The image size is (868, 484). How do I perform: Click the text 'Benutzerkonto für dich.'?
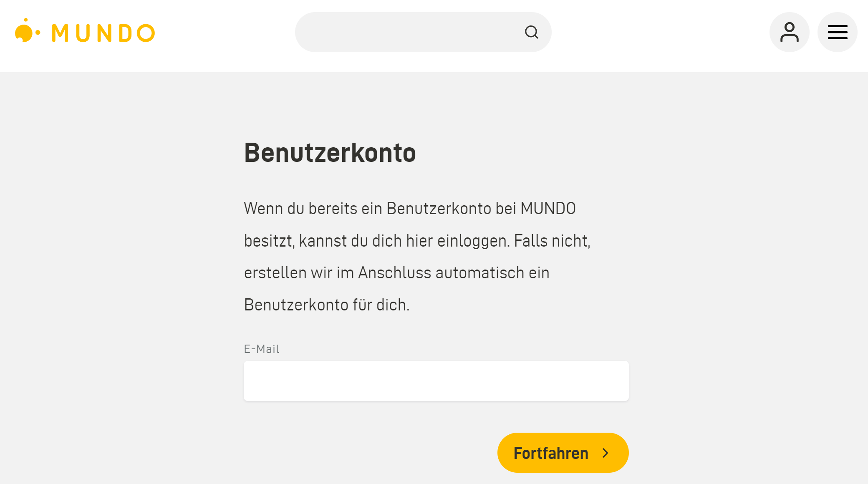pos(327,305)
